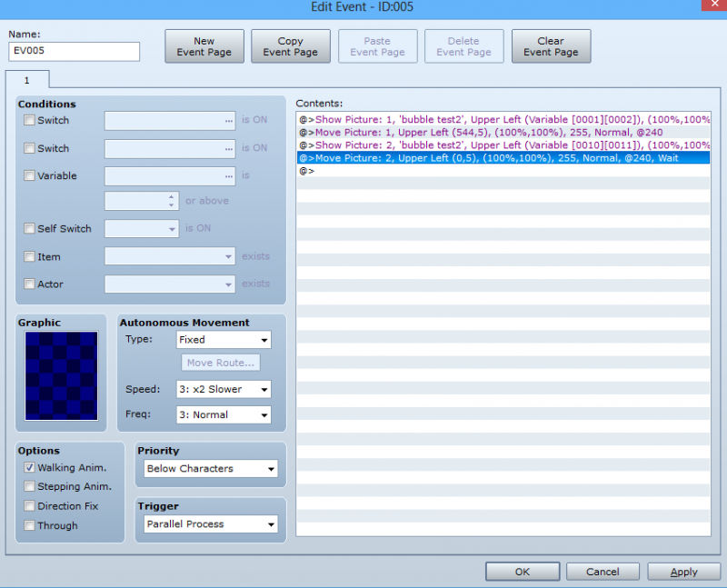The image size is (727, 588).
Task: Click the Copy Event Page button
Action: click(290, 46)
